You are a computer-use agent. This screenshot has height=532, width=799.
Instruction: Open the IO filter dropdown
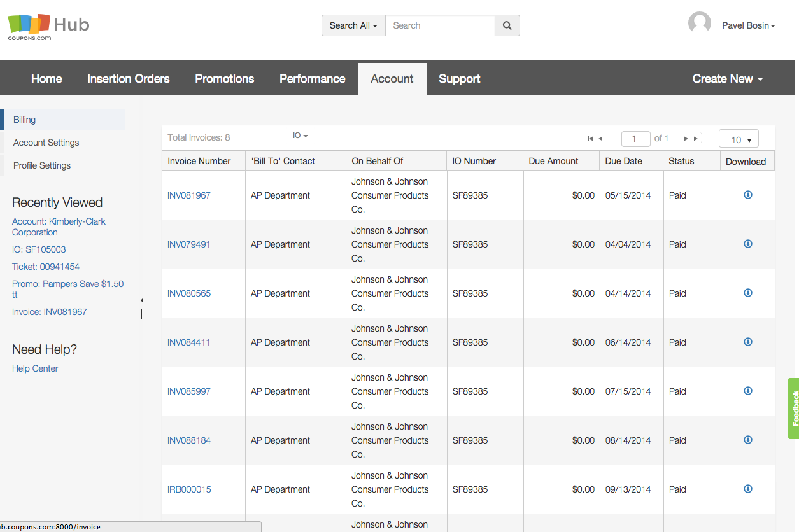[x=301, y=136]
